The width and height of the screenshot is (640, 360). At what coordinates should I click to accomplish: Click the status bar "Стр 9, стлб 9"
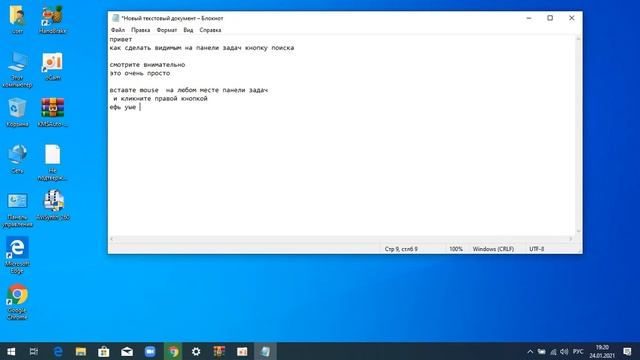point(401,249)
